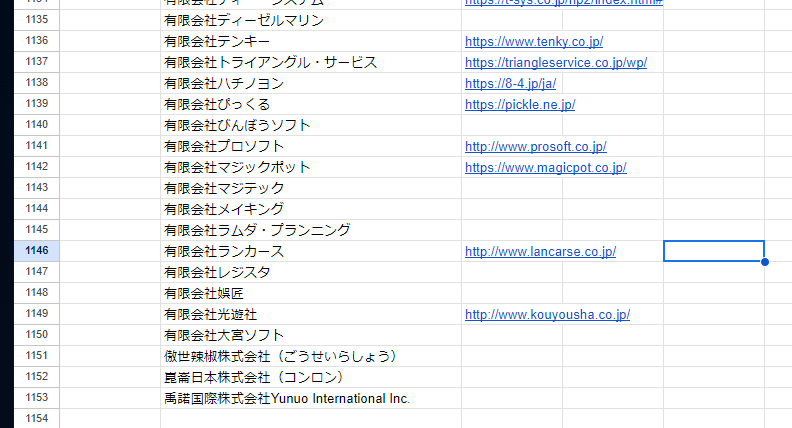Click cell 有限会社テンキー

tap(311, 41)
